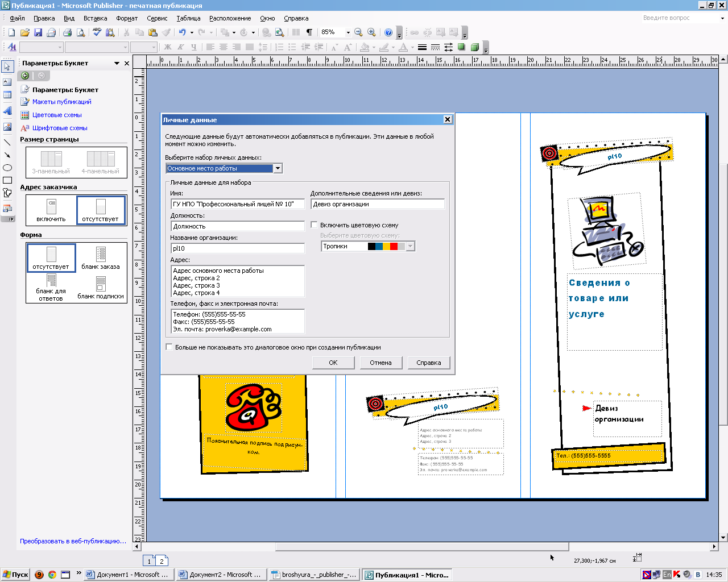Screen dimensions: 728x582
Task: Choose the Insert Table tool
Action: point(7,95)
